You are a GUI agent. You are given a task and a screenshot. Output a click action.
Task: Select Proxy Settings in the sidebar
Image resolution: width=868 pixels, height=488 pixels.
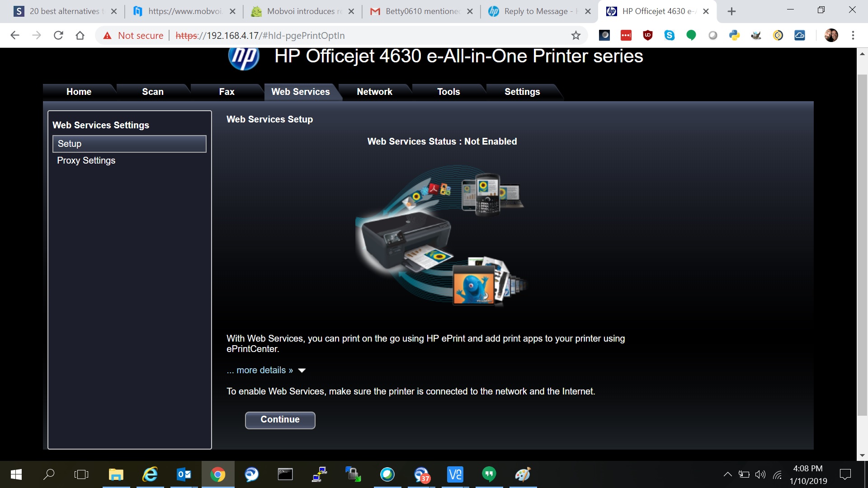86,160
